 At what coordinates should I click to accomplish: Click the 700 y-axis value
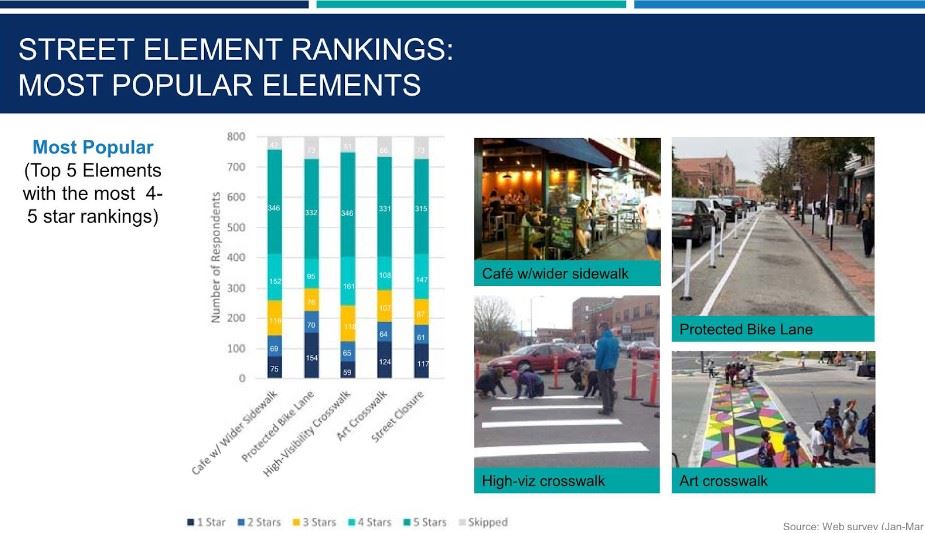click(x=236, y=167)
